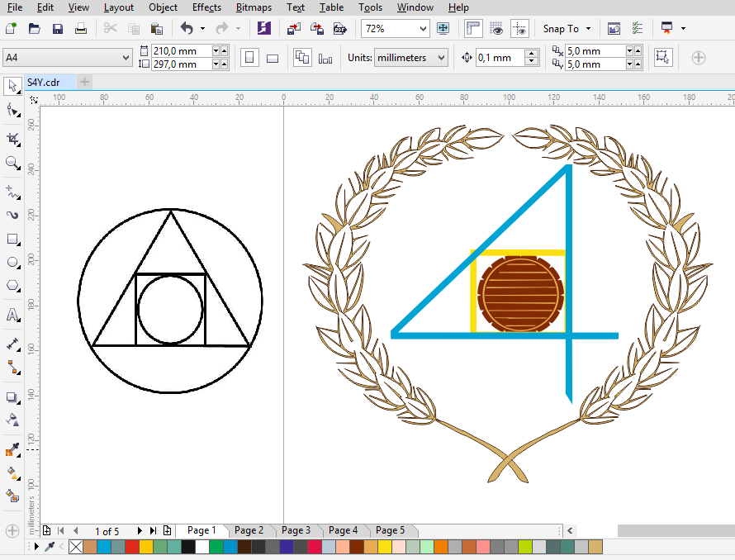Open the Layout menu
This screenshot has width=735, height=560.
[x=119, y=7]
